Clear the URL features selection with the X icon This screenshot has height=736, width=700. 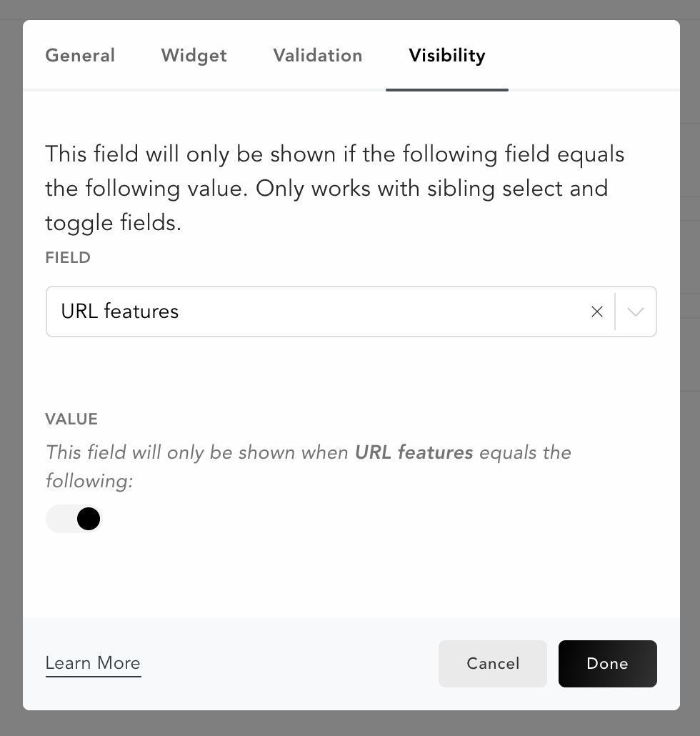point(597,312)
